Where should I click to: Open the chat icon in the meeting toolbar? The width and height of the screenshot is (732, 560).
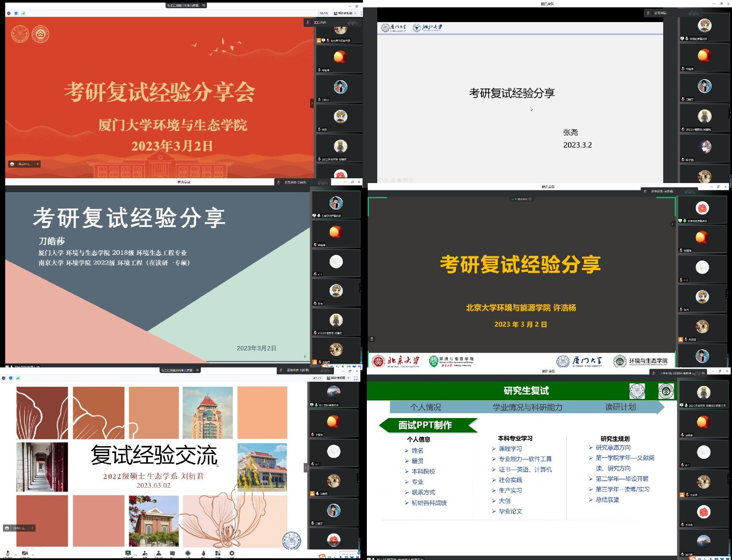pyautogui.click(x=173, y=553)
